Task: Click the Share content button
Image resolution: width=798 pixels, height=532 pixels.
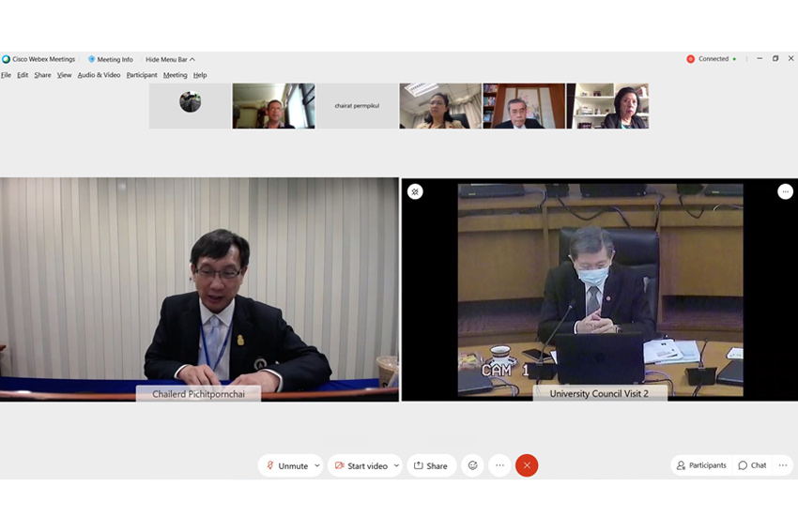Action: (x=431, y=465)
